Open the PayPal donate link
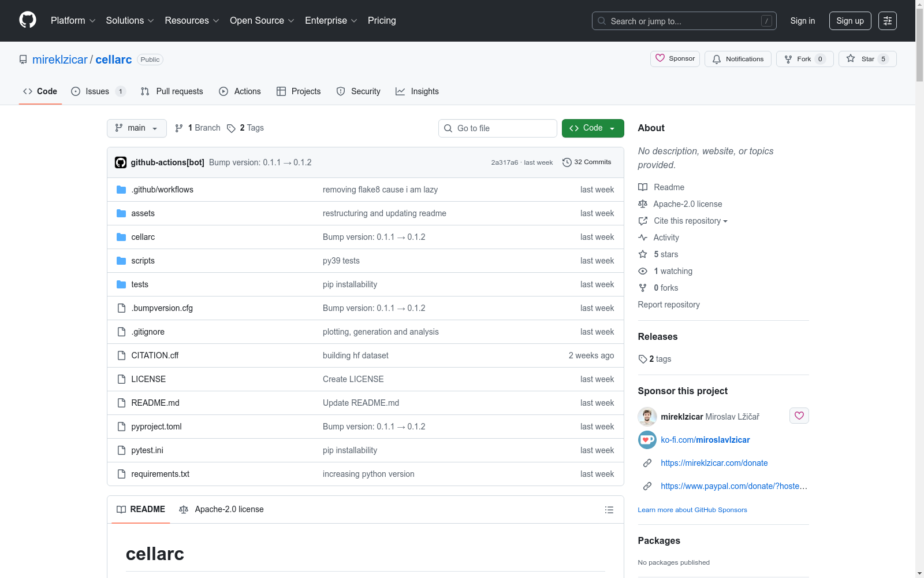The width and height of the screenshot is (924, 578). pos(734,486)
